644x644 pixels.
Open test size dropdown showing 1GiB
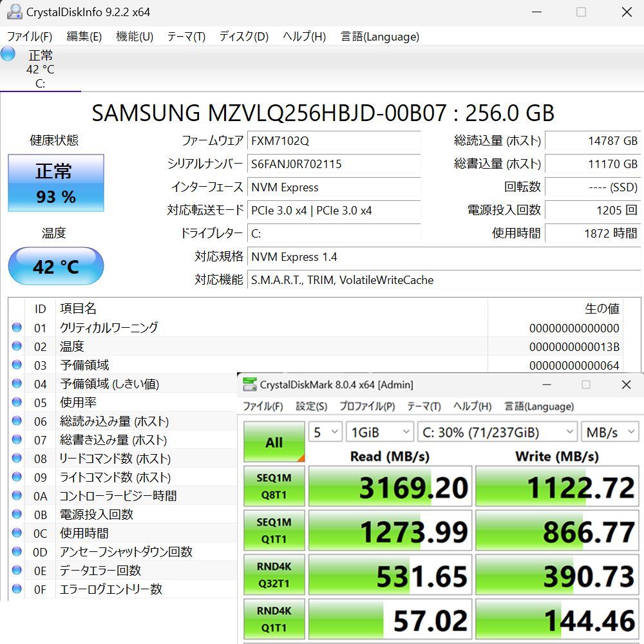(379, 432)
